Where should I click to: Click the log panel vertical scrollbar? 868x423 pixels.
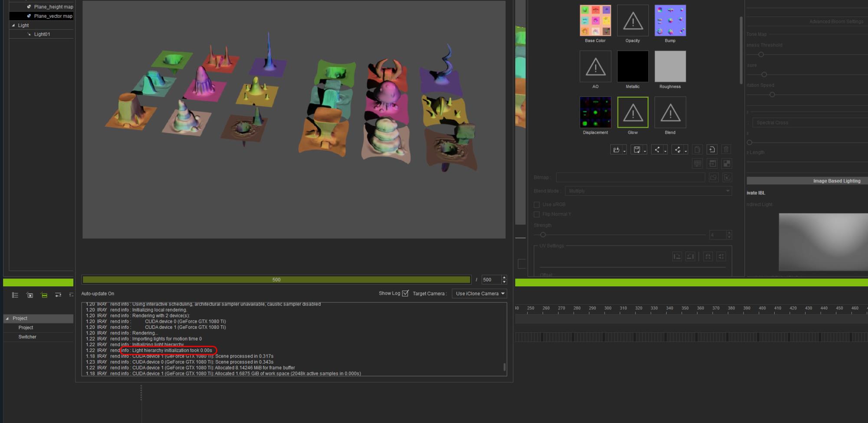504,367
